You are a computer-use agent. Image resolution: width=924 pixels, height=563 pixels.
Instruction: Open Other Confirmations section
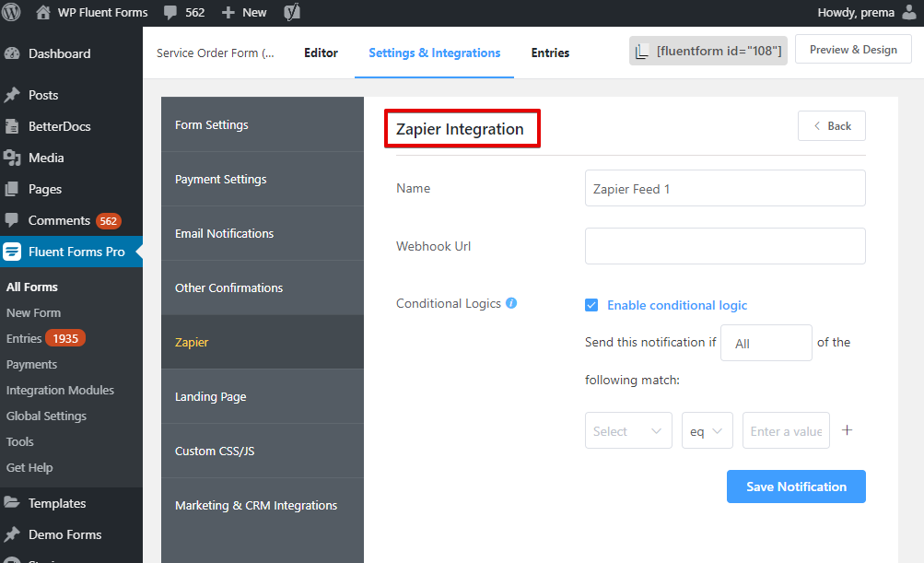[263, 287]
